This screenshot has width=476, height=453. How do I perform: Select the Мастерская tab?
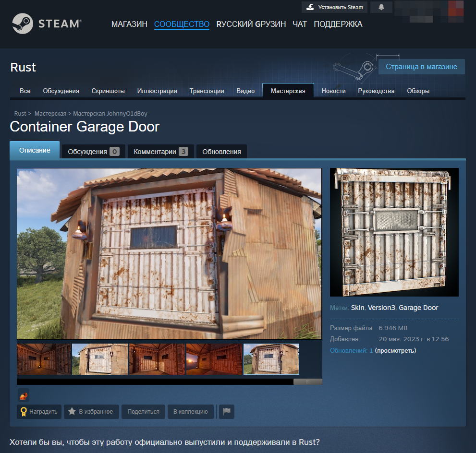288,91
